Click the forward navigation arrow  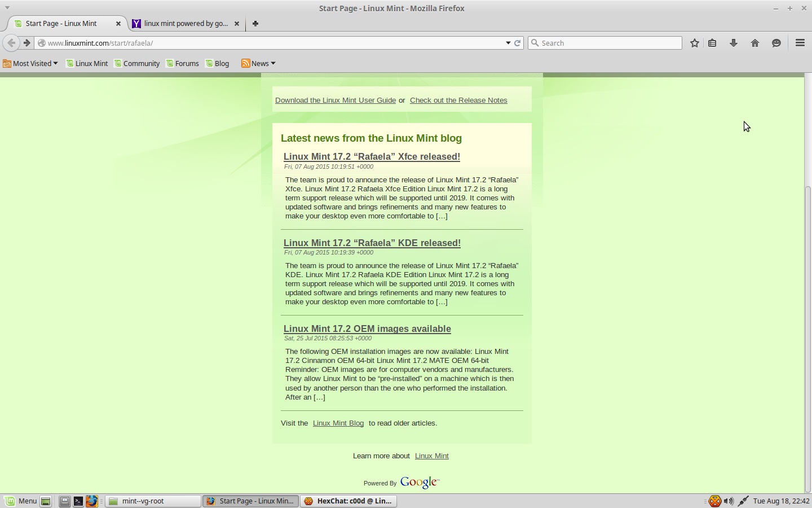(x=27, y=43)
